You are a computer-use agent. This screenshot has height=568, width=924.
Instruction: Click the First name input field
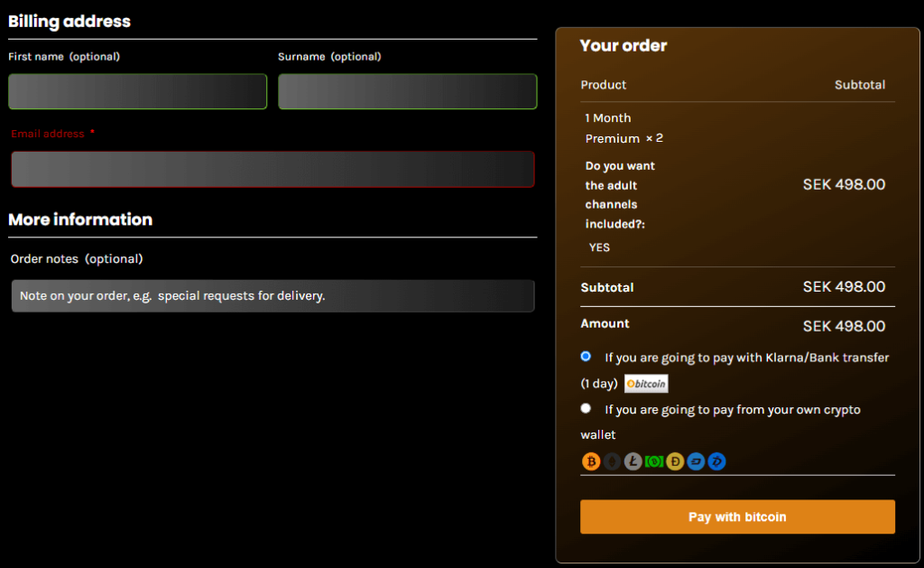point(137,91)
